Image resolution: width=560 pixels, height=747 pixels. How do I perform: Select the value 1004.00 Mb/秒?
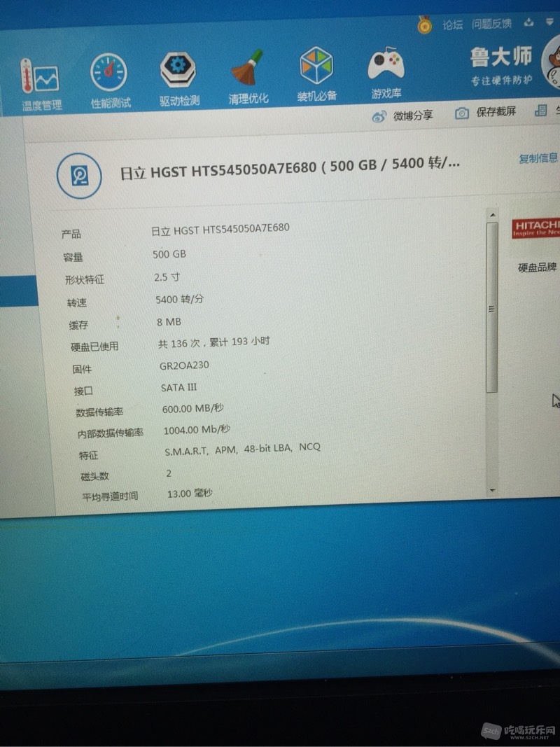[x=197, y=430]
